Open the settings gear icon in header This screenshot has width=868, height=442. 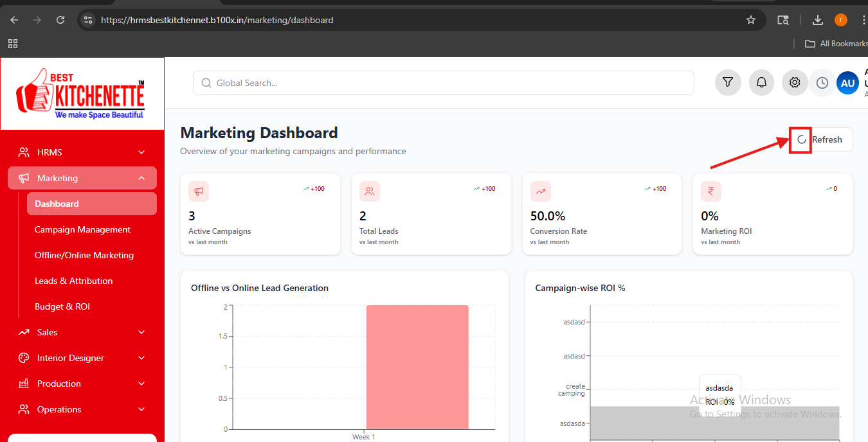click(795, 83)
